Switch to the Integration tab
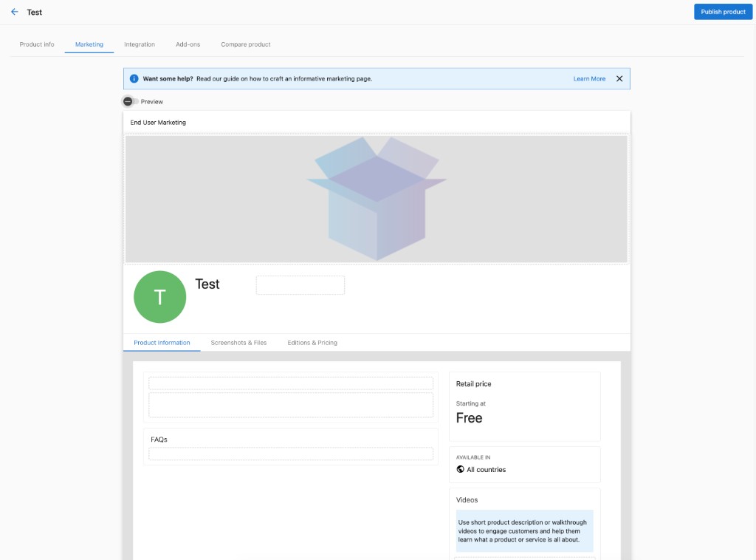This screenshot has height=560, width=756. pos(140,44)
